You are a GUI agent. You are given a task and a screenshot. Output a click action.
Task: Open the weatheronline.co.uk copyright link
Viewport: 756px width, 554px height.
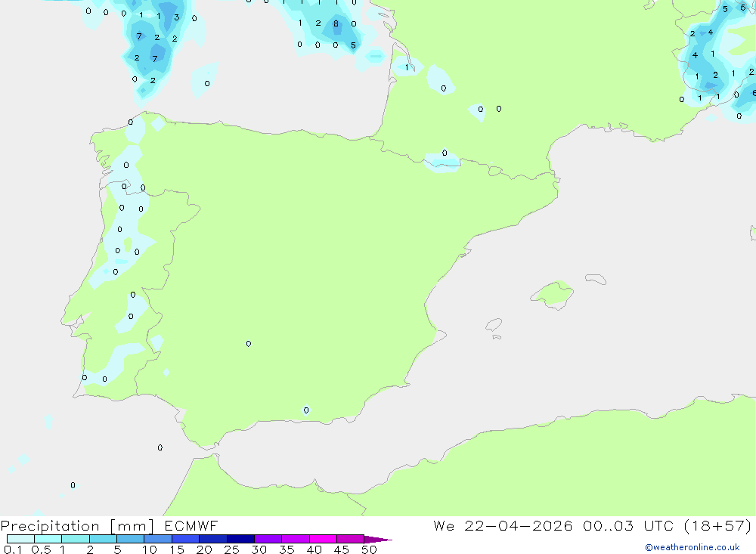(692, 547)
